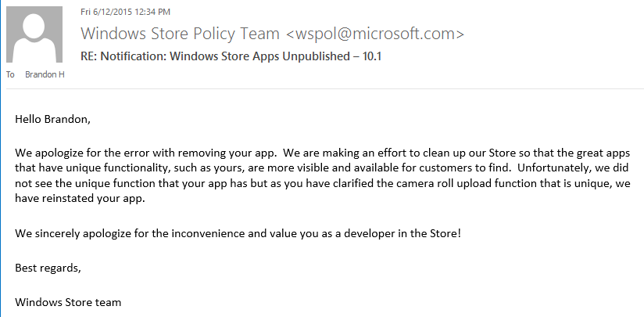
Task: Click the wspol@microsoft.com email address
Action: 374,34
